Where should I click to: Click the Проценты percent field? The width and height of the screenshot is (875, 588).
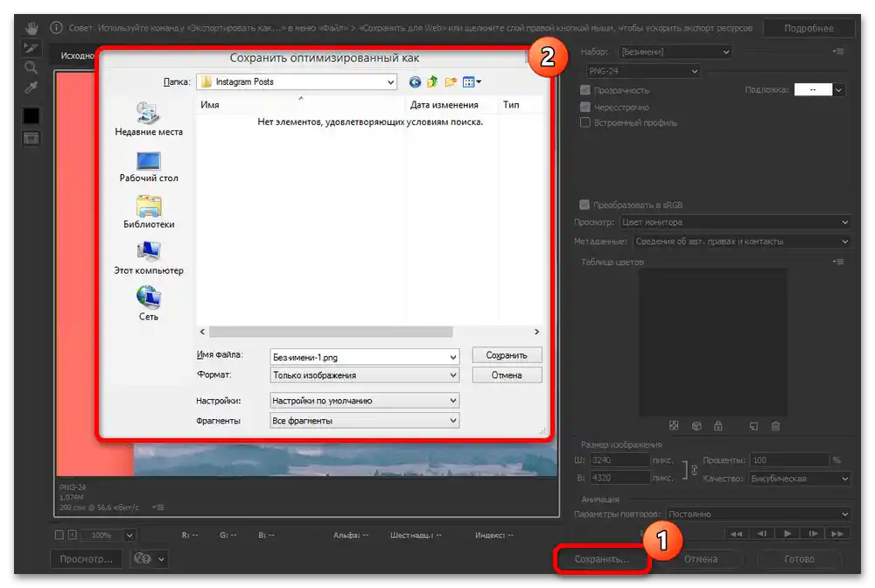pos(789,460)
